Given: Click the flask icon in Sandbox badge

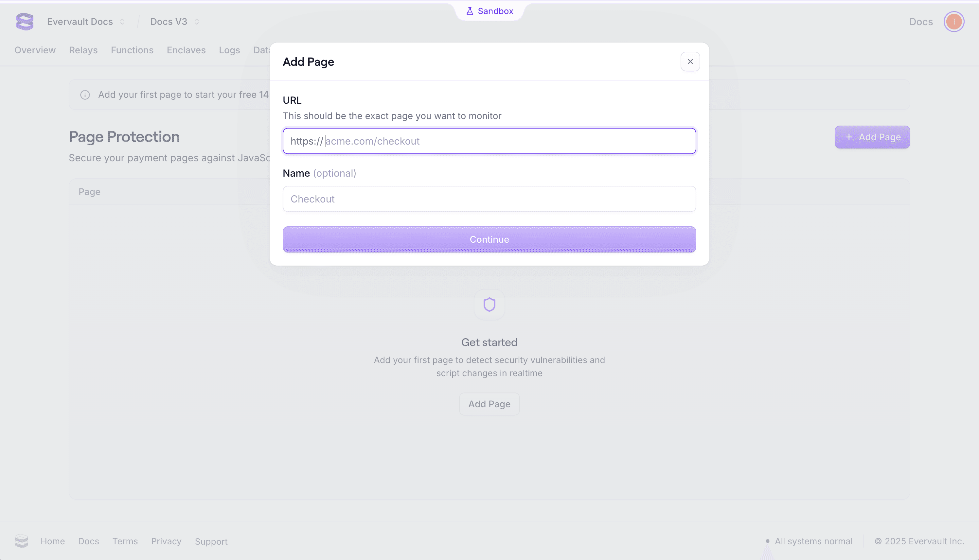Looking at the screenshot, I should 470,11.
